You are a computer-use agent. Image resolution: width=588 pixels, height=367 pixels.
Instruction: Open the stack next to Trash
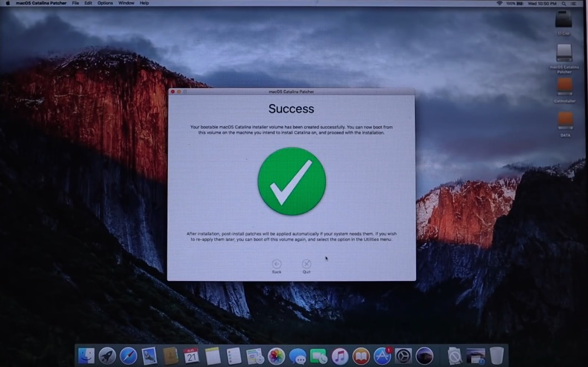point(475,355)
